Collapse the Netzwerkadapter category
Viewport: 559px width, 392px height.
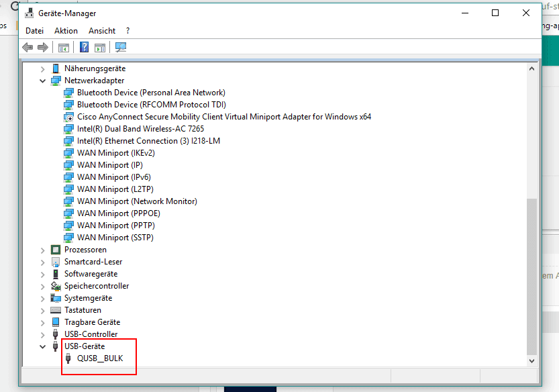click(43, 81)
